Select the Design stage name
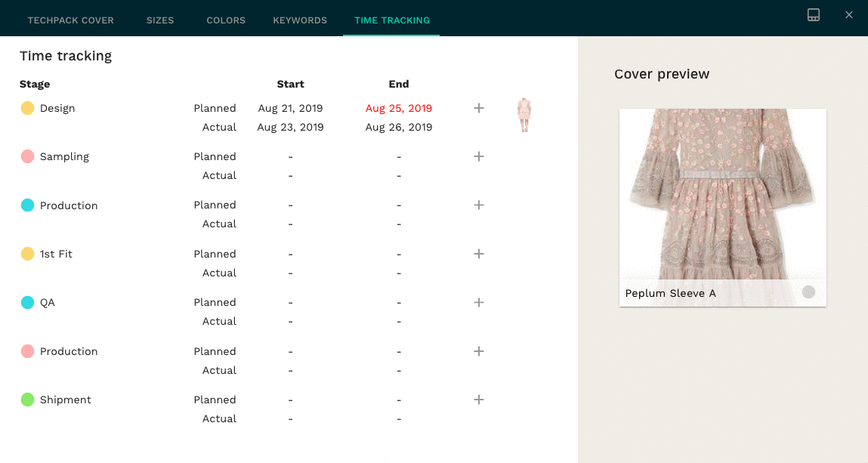This screenshot has height=463, width=868. [x=57, y=109]
